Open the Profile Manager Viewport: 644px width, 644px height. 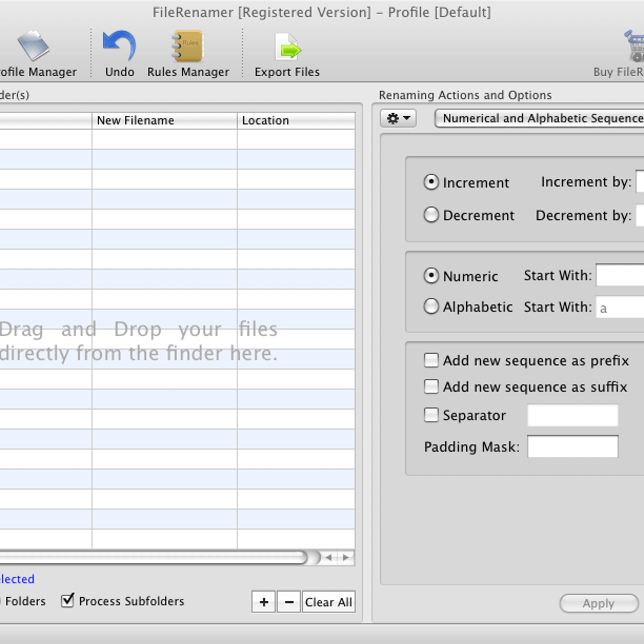[x=34, y=51]
